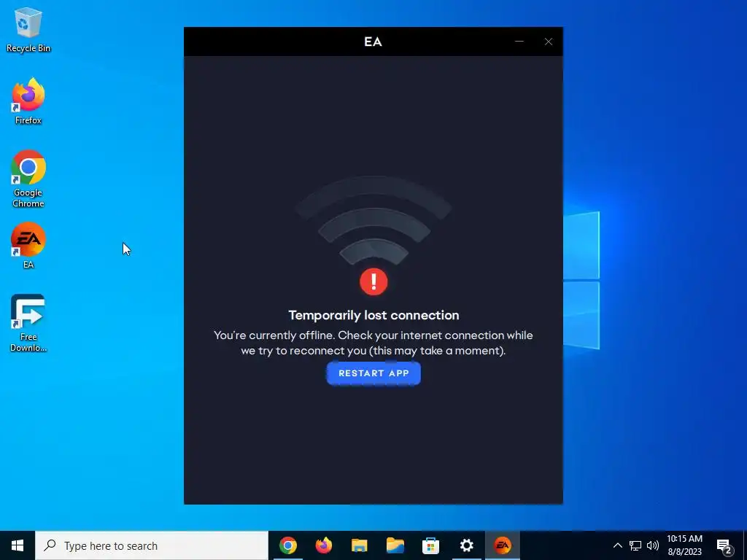The image size is (747, 560).
Task: Open the yellow File Explorer taskbar icon
Action: (x=359, y=545)
